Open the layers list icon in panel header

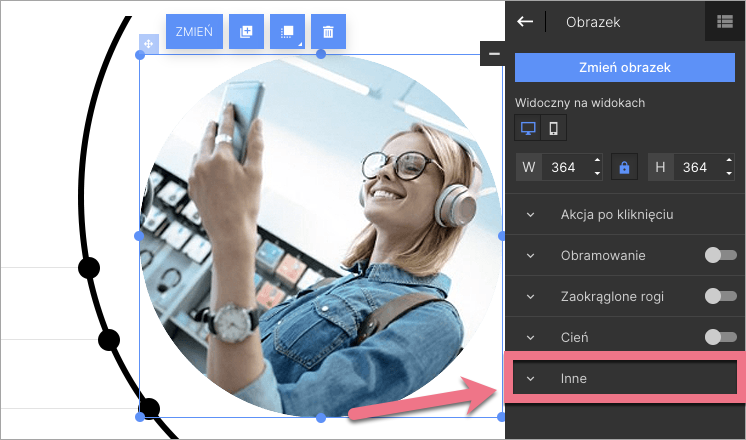pos(725,21)
